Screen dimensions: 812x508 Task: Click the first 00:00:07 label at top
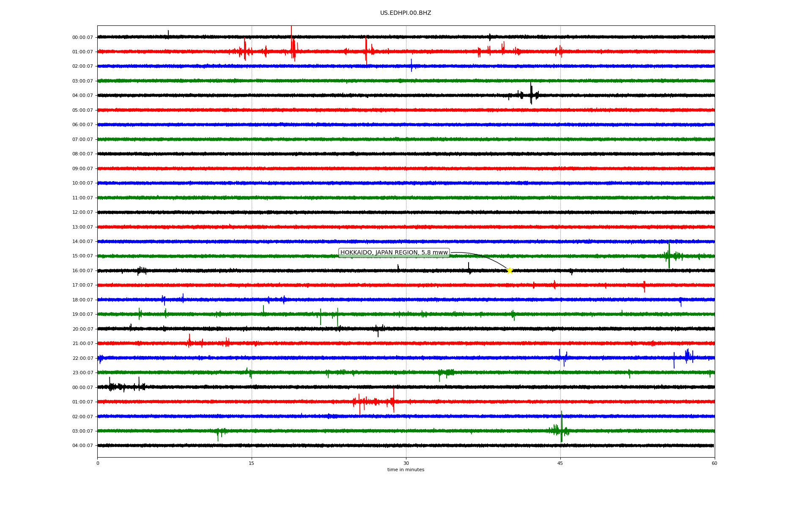click(x=82, y=38)
